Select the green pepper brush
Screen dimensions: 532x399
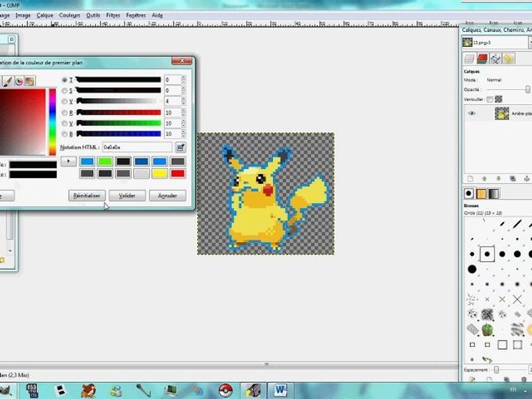coord(487,329)
